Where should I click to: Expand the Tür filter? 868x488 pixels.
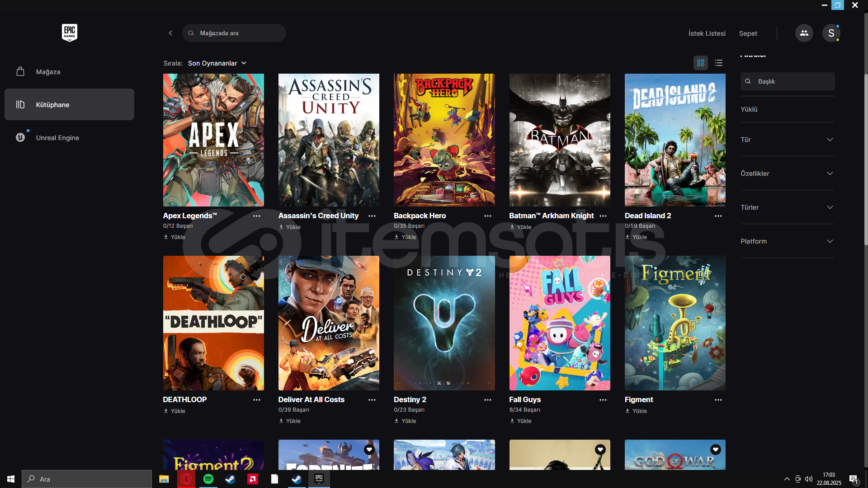pos(787,140)
